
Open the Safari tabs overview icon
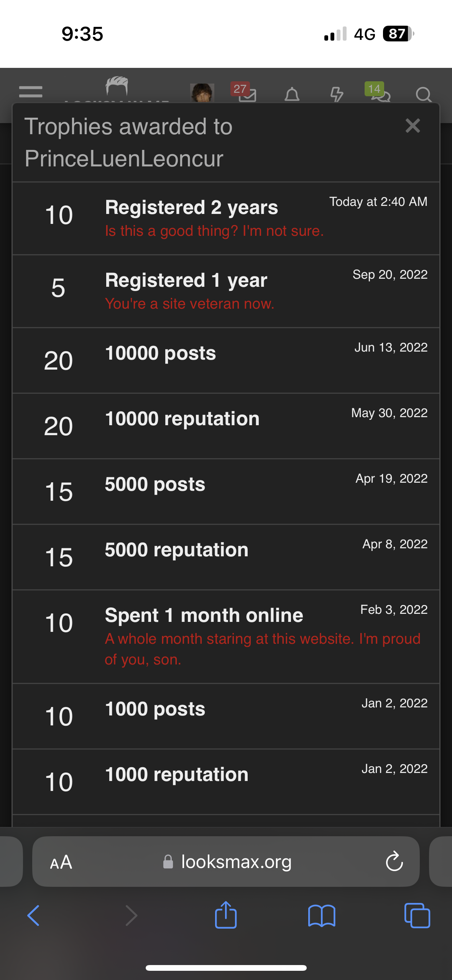point(417,916)
